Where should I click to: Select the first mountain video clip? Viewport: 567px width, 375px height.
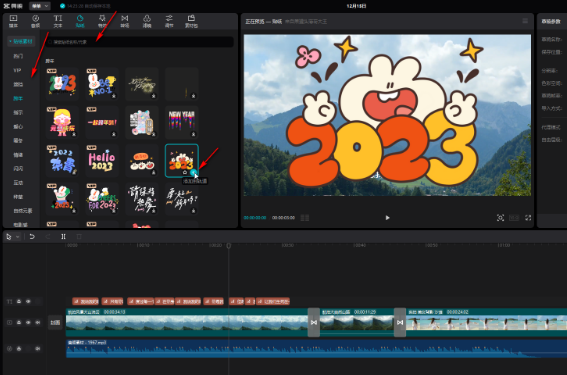click(x=187, y=322)
